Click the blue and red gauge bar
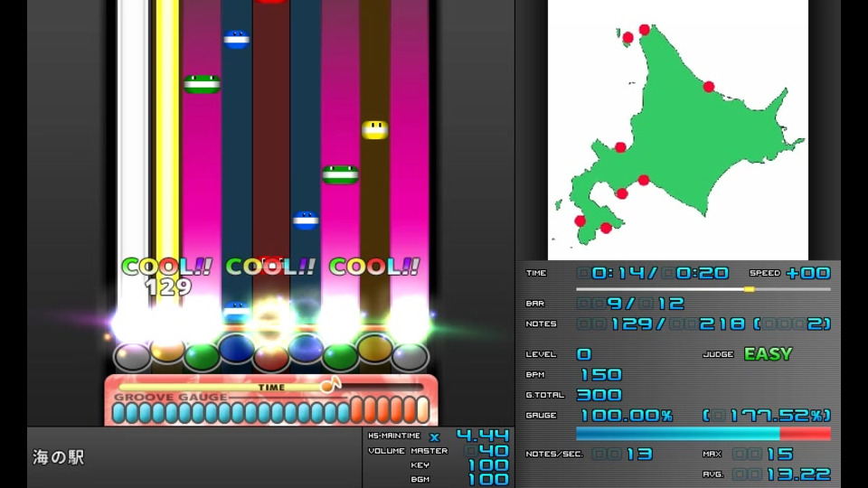 pos(703,434)
